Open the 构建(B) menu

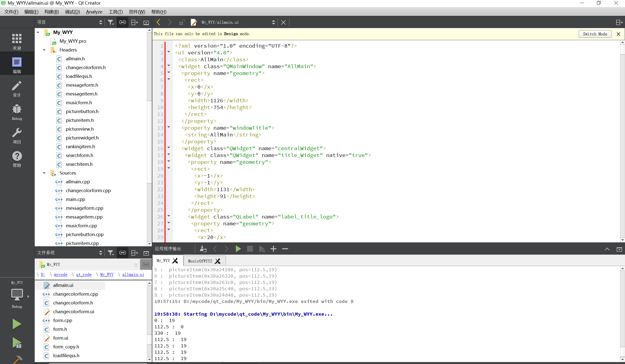pos(52,12)
